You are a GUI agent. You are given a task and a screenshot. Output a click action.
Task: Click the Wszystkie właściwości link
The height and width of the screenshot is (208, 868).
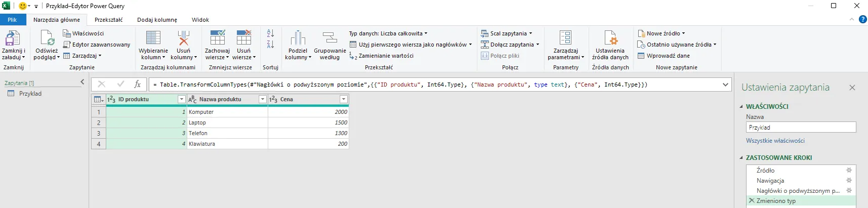[x=775, y=141]
